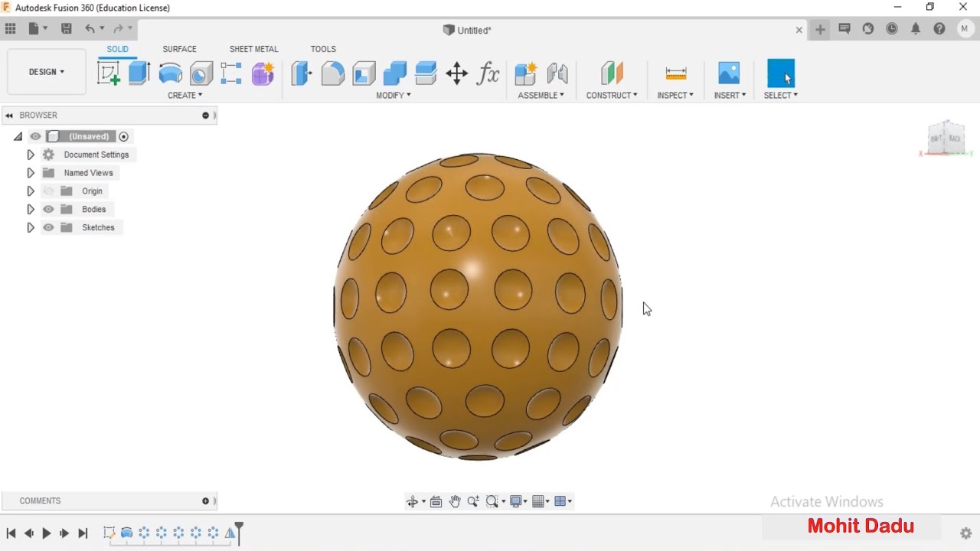Select the Move/Copy tool
The width and height of the screenshot is (980, 551).
(457, 73)
